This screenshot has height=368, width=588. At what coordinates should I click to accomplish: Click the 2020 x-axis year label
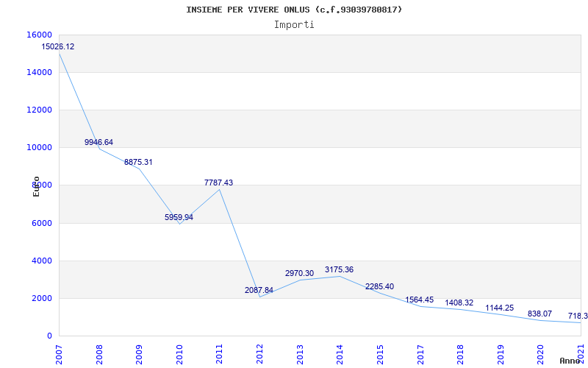click(x=540, y=354)
